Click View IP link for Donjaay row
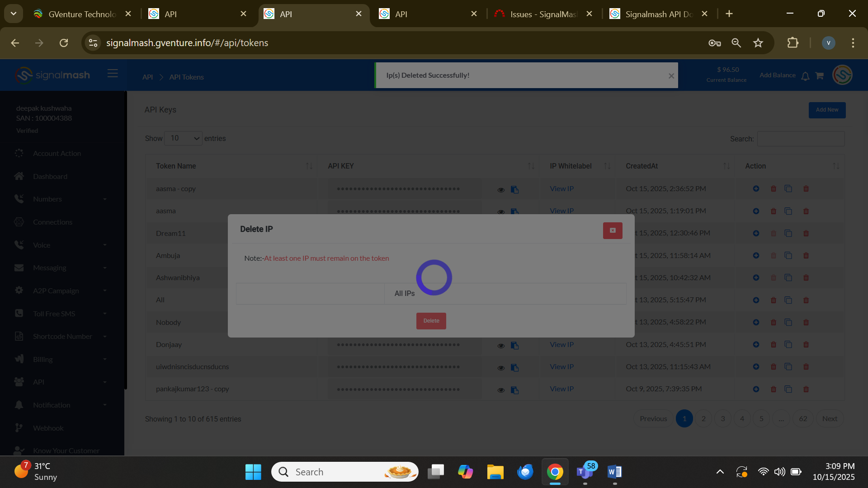 pos(561,344)
